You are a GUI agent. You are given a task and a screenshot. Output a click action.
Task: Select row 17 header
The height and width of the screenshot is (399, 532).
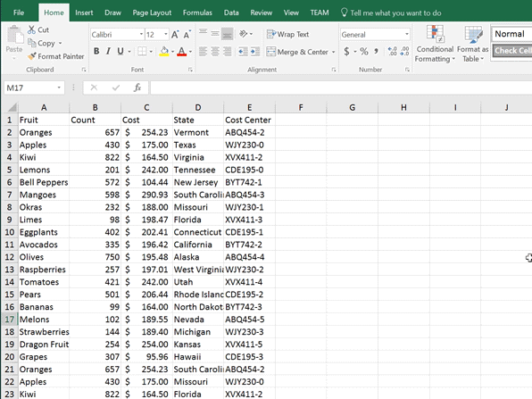point(9,320)
